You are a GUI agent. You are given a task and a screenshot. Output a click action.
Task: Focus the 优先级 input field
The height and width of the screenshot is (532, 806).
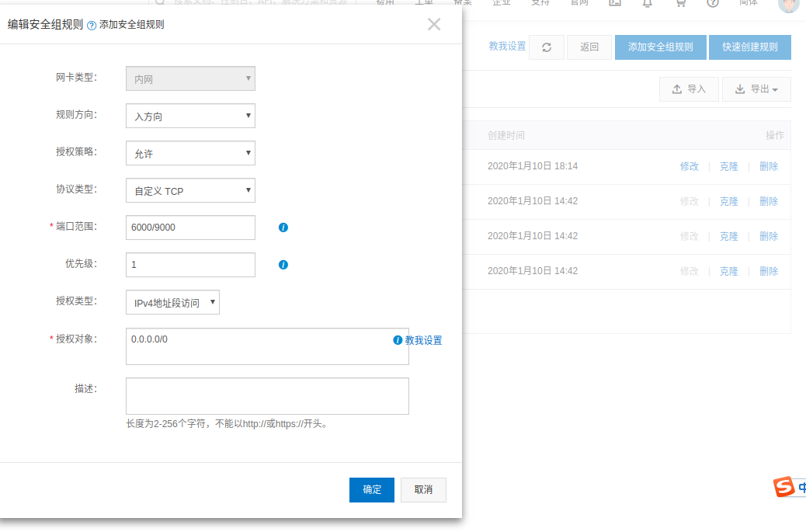[190, 265]
